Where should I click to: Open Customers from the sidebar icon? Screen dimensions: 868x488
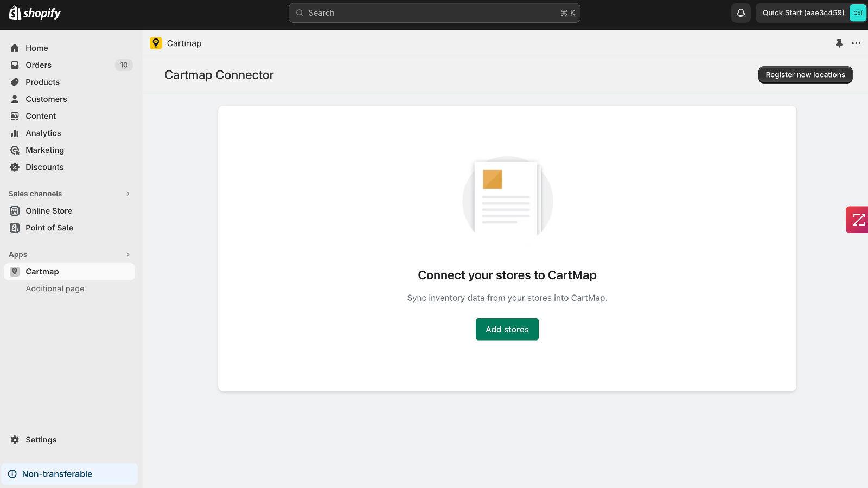[15, 99]
